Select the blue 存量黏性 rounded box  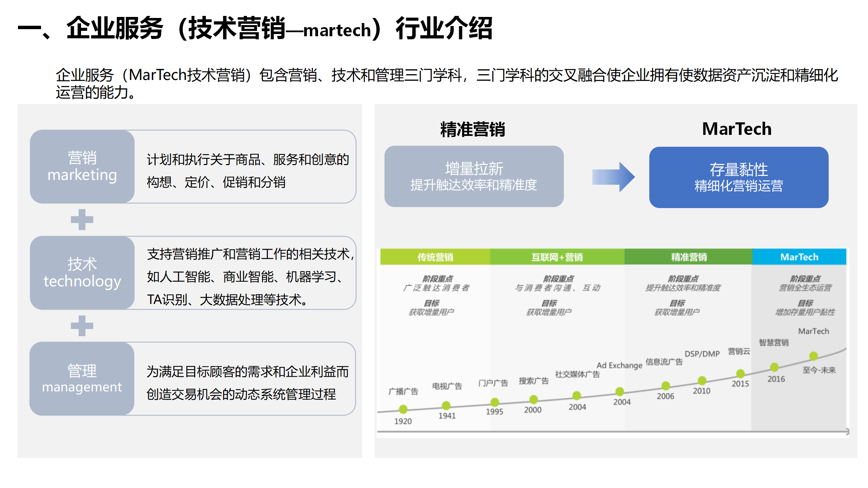pyautogui.click(x=739, y=176)
